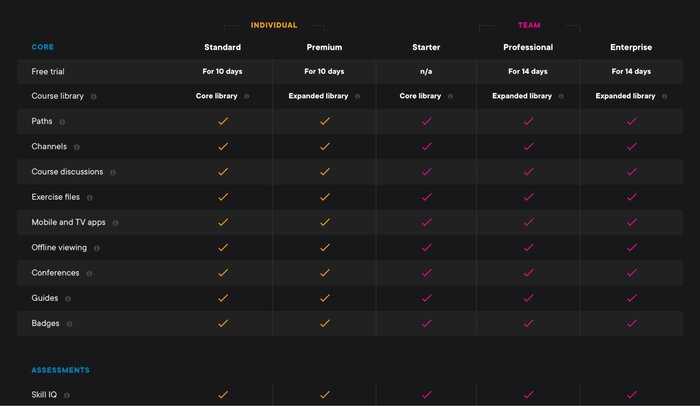Click the INDIVIDUAL group label
Image resolution: width=700 pixels, height=406 pixels.
click(274, 25)
